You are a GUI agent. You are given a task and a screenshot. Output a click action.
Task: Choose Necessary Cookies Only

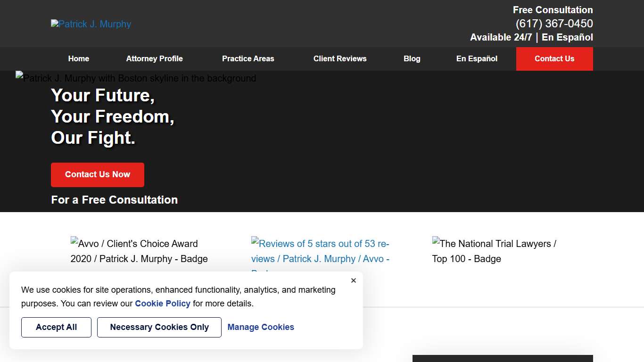click(x=159, y=327)
